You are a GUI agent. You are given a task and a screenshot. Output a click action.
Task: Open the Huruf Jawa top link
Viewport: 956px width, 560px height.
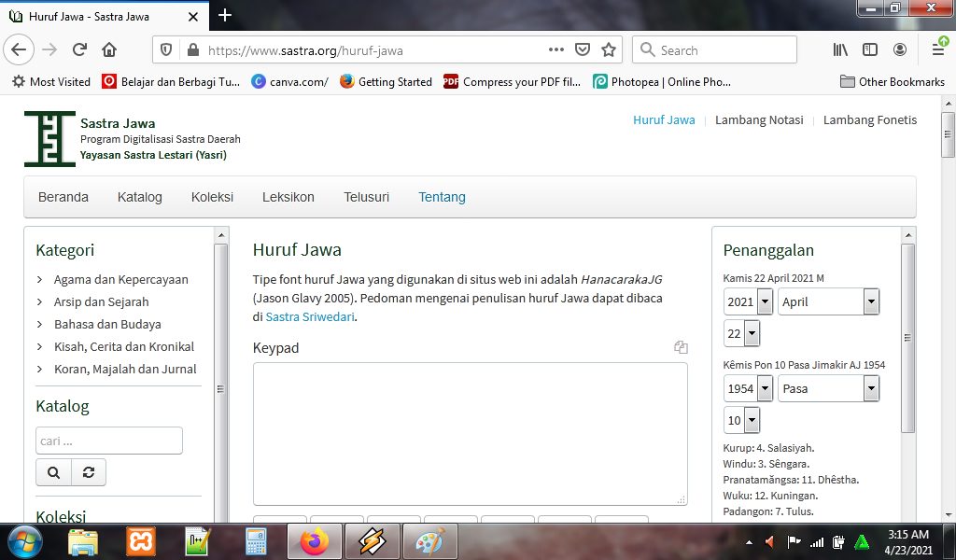[664, 120]
